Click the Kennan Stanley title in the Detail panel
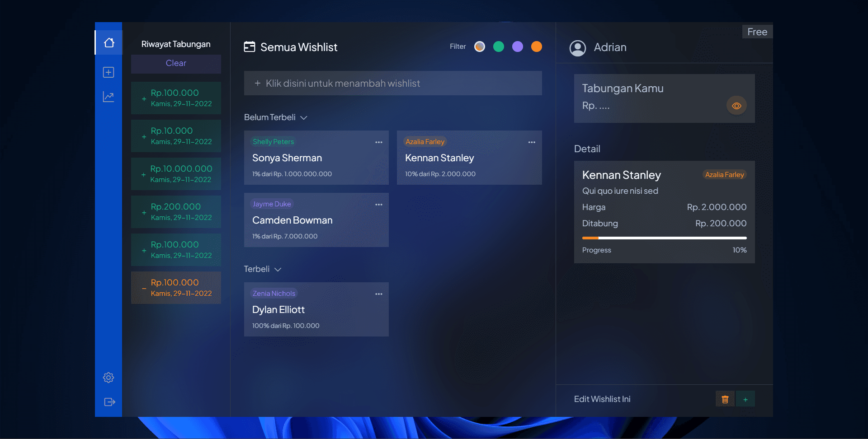The height and width of the screenshot is (439, 868). click(622, 175)
